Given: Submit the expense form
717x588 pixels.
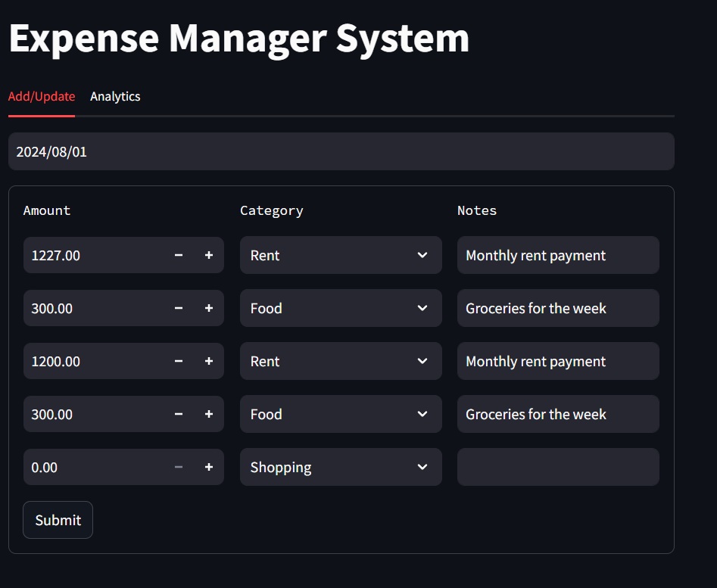Looking at the screenshot, I should (x=58, y=520).
